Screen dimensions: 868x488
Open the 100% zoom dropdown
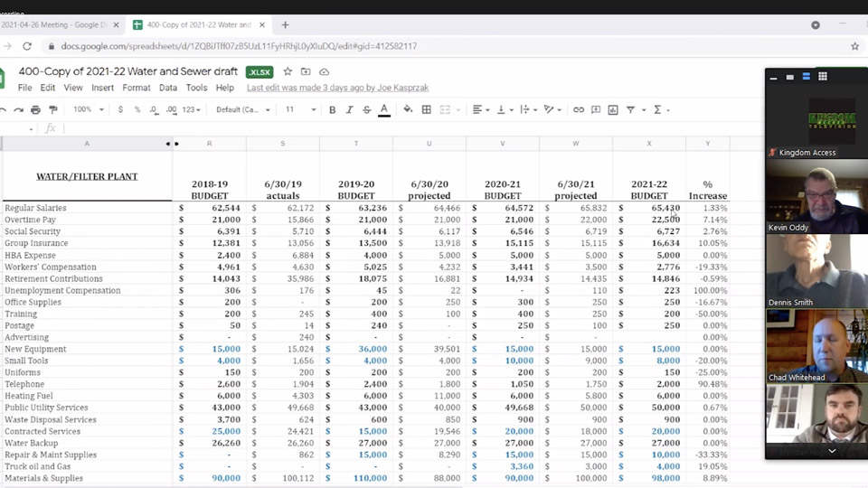[89, 109]
